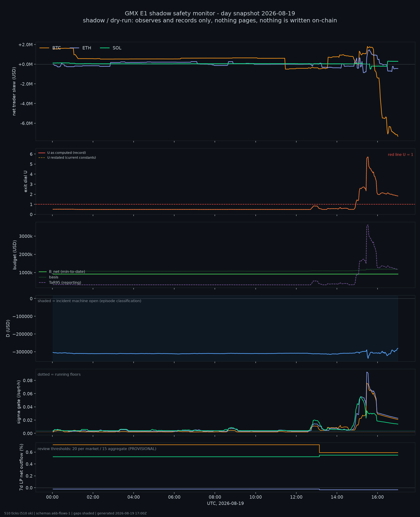
Task: Pick the orange BTC legend line swatch
Action: 44,48
